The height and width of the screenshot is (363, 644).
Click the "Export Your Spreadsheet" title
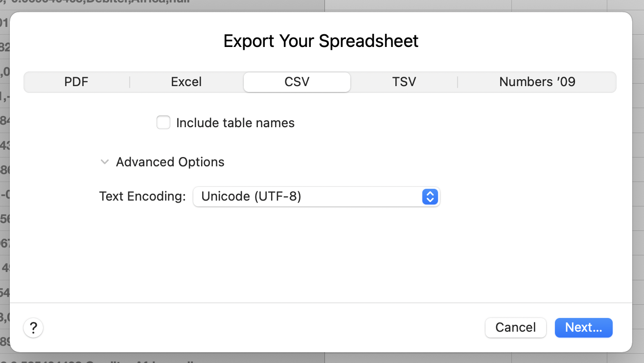point(321,41)
